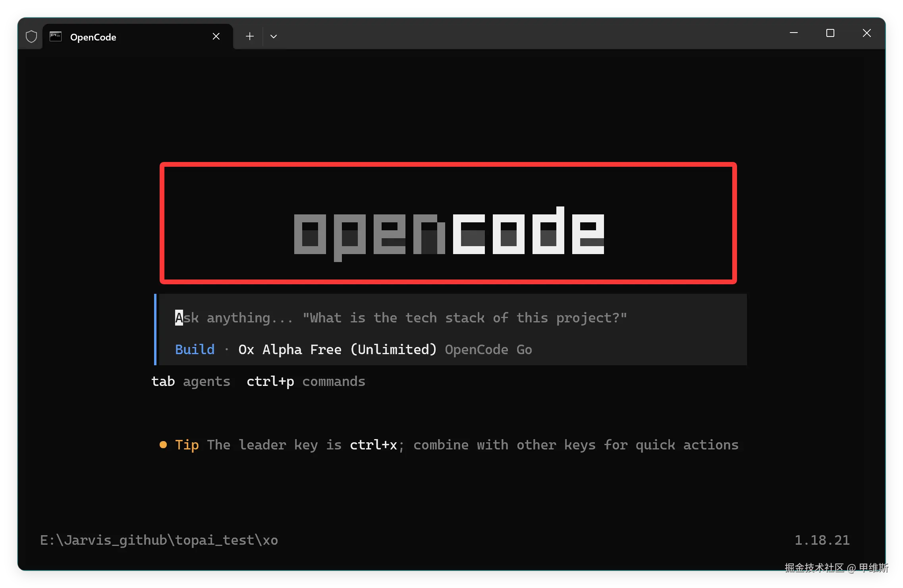Click the 'OpenCode Go' provider label
The height and width of the screenshot is (588, 903).
488,349
